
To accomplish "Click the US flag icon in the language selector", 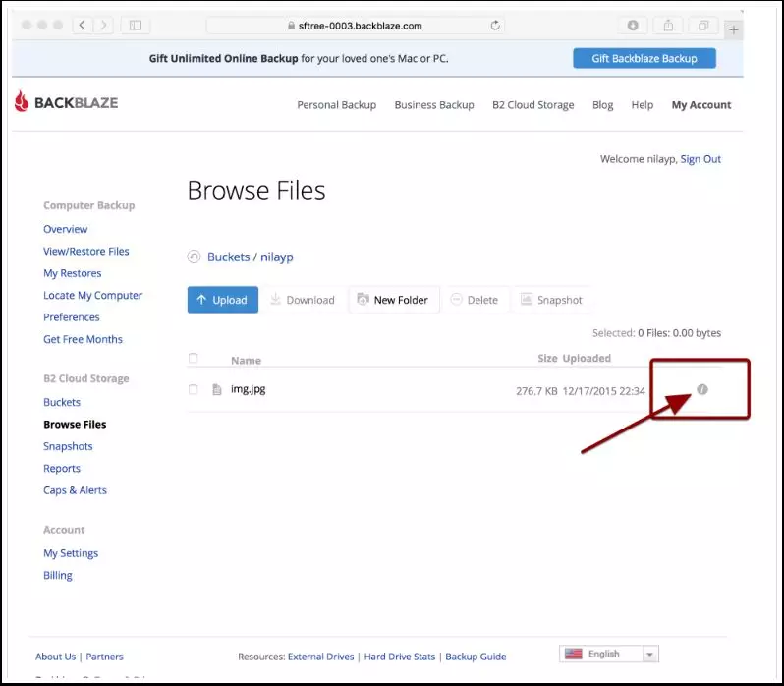I will (x=574, y=654).
